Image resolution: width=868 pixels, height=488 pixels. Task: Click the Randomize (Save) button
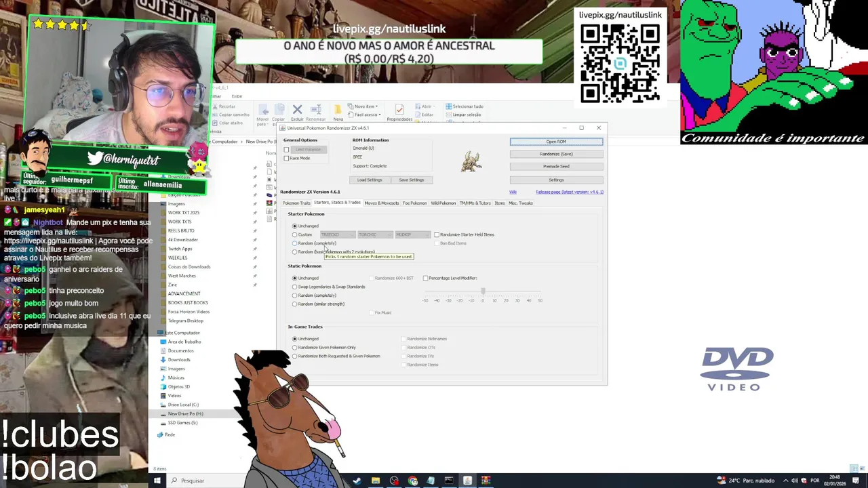[556, 154]
